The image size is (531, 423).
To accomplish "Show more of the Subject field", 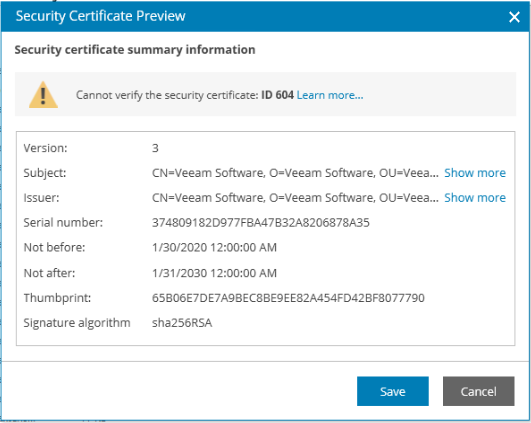I will click(x=475, y=173).
